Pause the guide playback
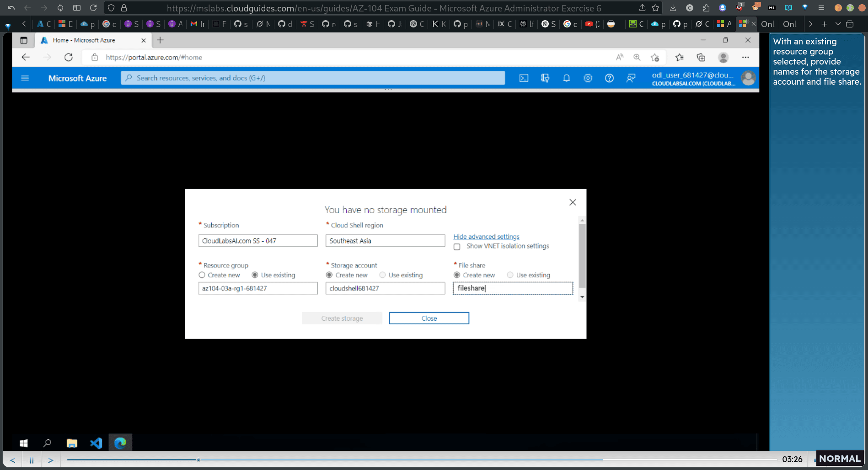Image resolution: width=868 pixels, height=470 pixels. pyautogui.click(x=32, y=460)
